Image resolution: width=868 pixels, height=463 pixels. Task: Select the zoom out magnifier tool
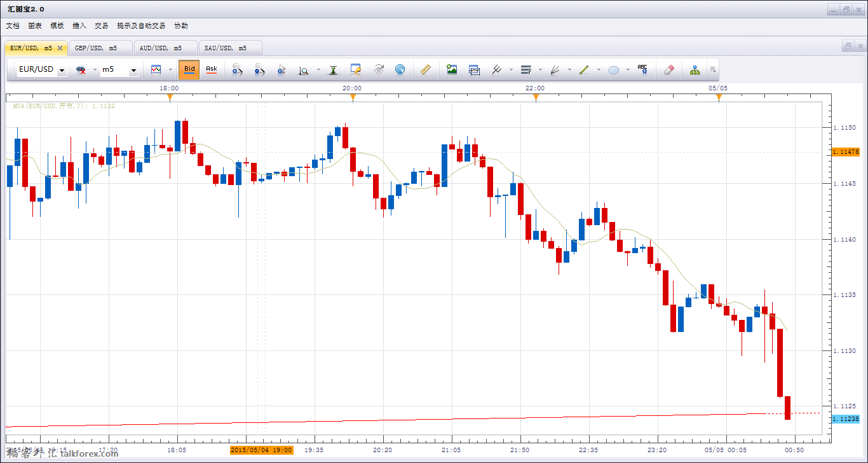(259, 70)
